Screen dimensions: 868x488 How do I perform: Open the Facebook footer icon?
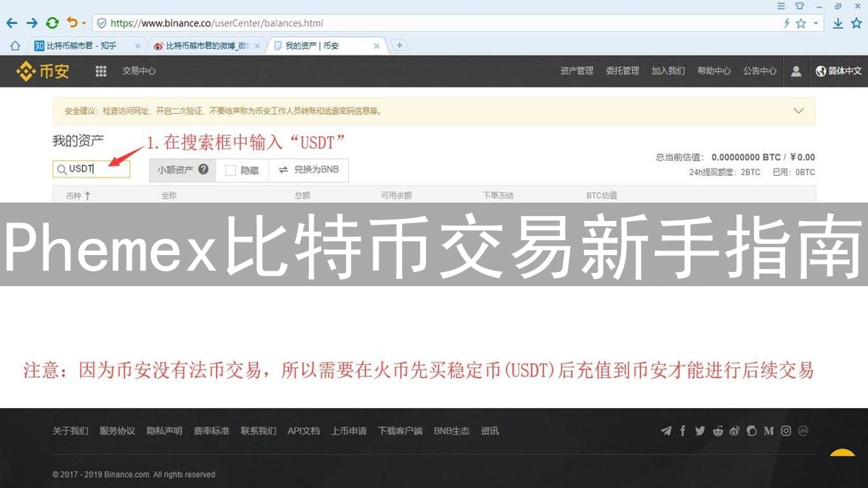[682, 431]
